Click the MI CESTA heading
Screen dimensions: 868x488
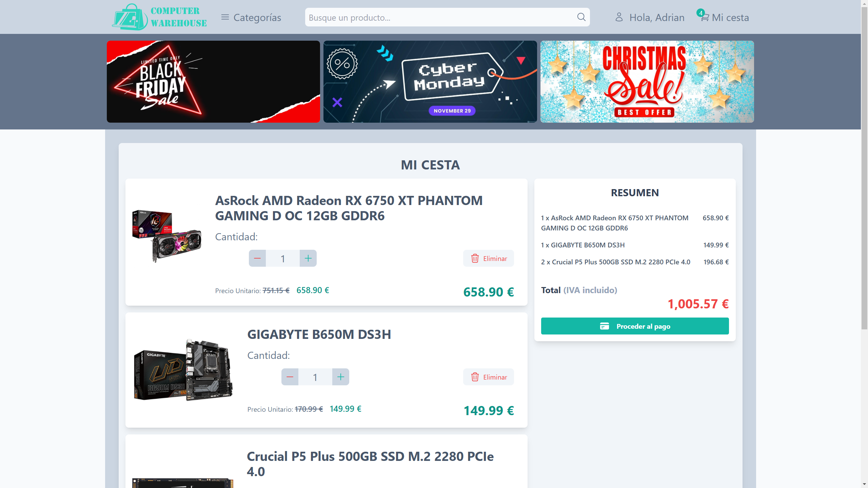[x=431, y=165]
